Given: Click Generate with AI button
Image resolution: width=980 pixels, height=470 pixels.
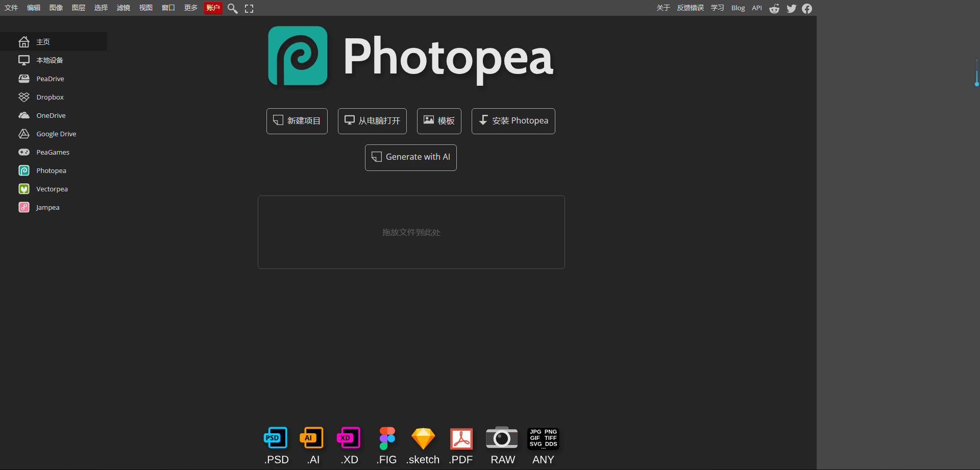Looking at the screenshot, I should [411, 157].
